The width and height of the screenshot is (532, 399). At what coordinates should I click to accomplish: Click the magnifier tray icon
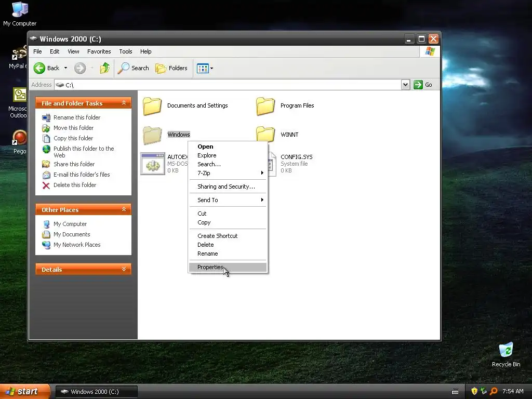494,392
